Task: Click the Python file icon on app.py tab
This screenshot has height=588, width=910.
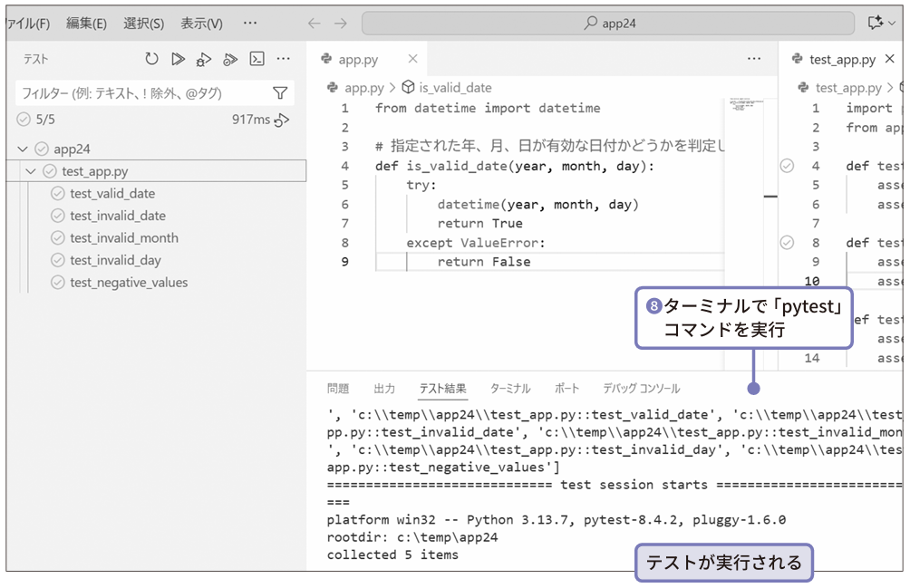Action: click(x=326, y=59)
